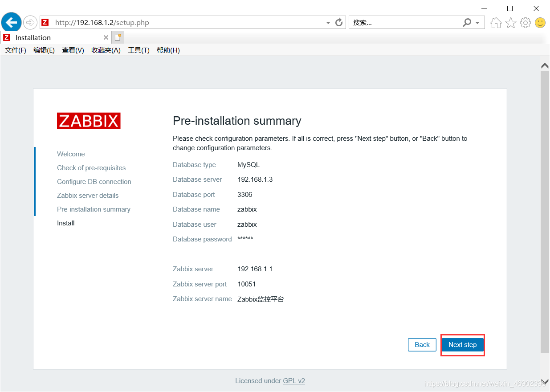Click the Next step button
The height and width of the screenshot is (392, 550).
coord(462,345)
